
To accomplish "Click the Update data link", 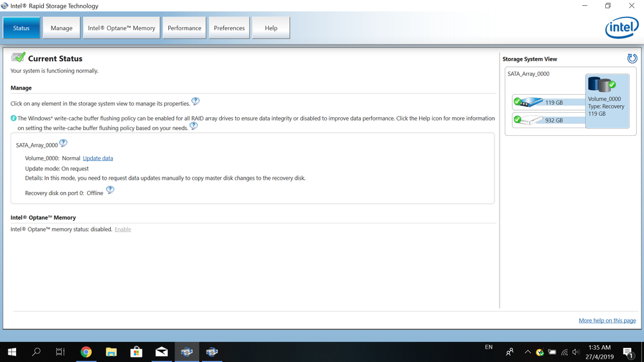I will 98,158.
